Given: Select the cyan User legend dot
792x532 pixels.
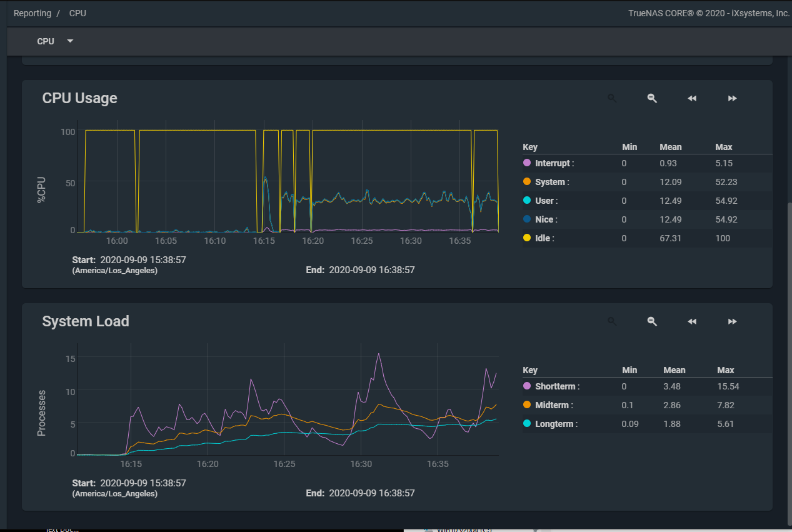Looking at the screenshot, I should (x=527, y=201).
